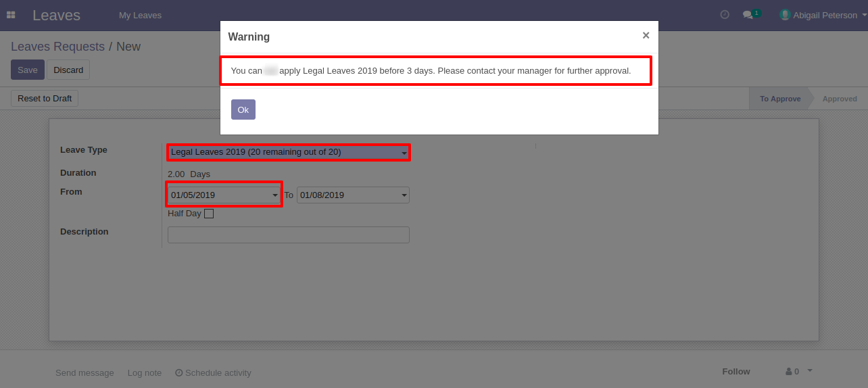Viewport: 868px width, 388px height.
Task: Click into the Description input field
Action: tap(289, 235)
